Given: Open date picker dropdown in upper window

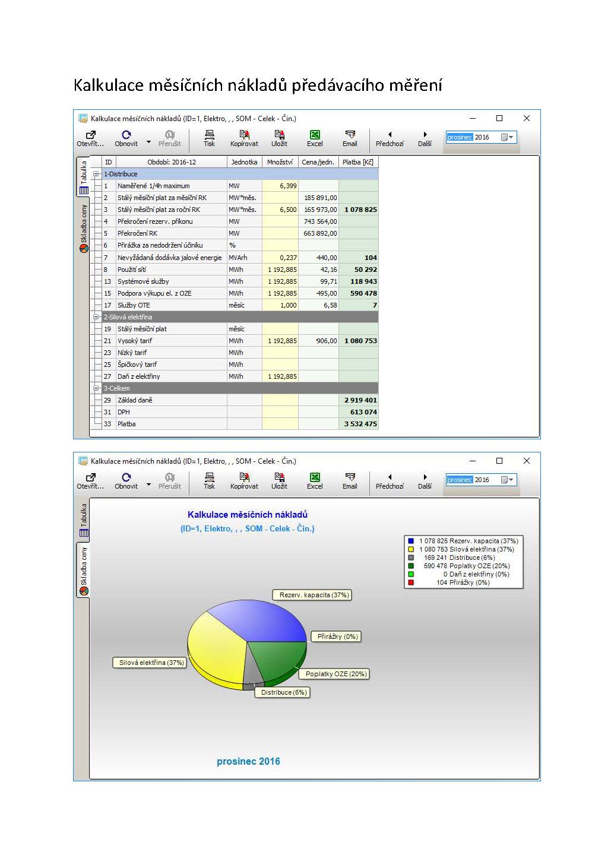Looking at the screenshot, I should 507,137.
